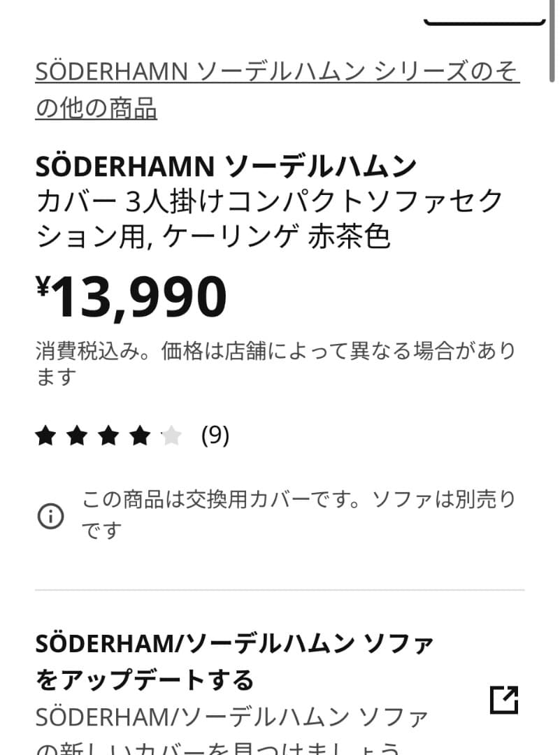Image resolution: width=560 pixels, height=755 pixels.
Task: Click the third rating star
Action: click(x=108, y=437)
